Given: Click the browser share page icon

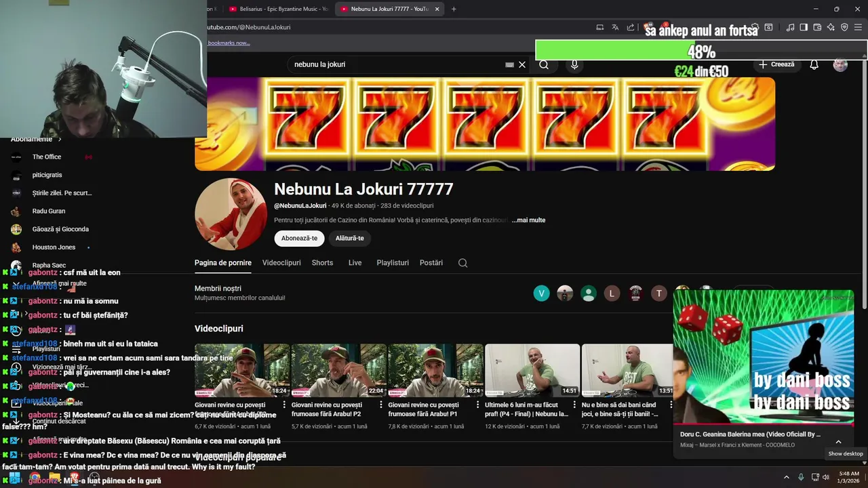Looking at the screenshot, I should pos(631,27).
